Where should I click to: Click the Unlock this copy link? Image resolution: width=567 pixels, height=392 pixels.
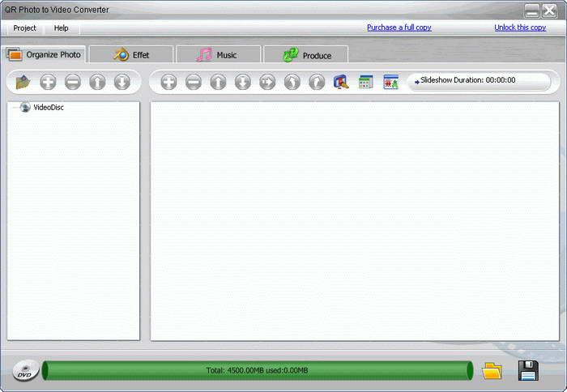[x=520, y=28]
